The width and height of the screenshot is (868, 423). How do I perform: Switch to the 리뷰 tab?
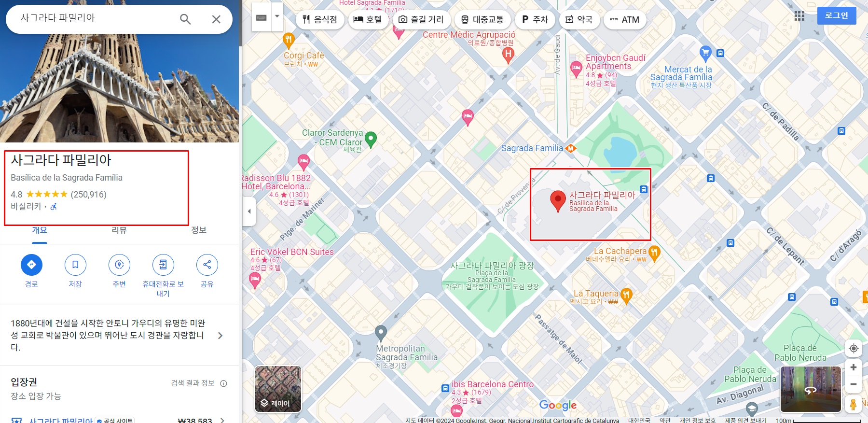tap(119, 230)
